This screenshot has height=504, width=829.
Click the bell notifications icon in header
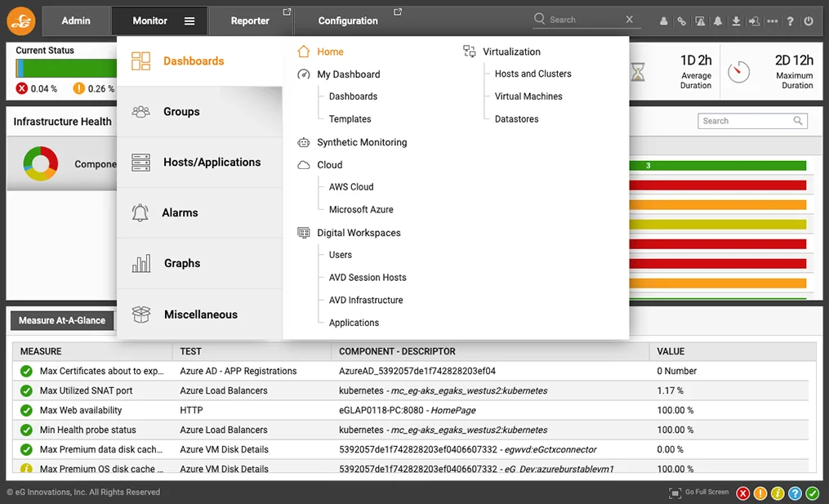tap(717, 21)
